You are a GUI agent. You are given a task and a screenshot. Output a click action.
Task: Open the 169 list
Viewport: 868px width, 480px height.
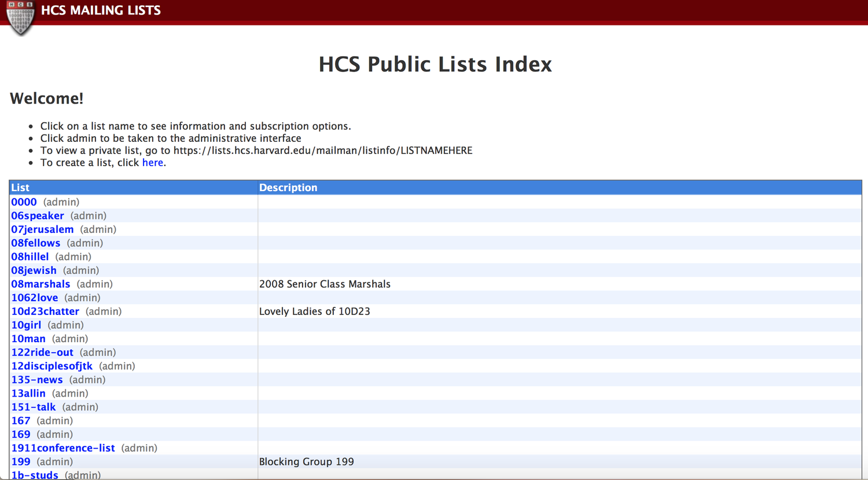21,435
